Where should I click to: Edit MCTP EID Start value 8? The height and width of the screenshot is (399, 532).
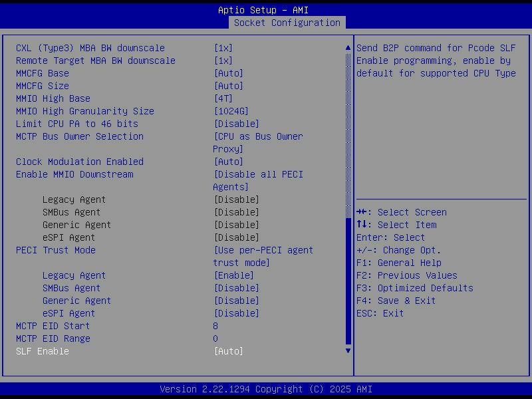point(215,326)
